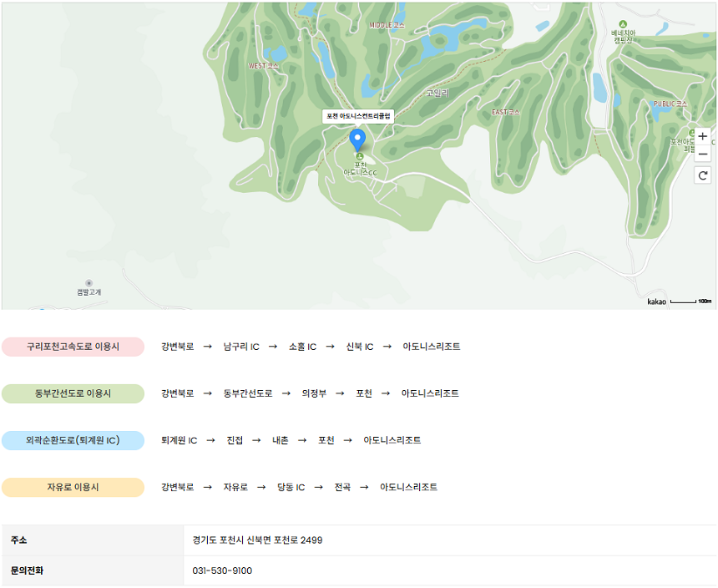718x588 pixels.
Task: Zoom in on the map with plus button
Action: point(703,136)
